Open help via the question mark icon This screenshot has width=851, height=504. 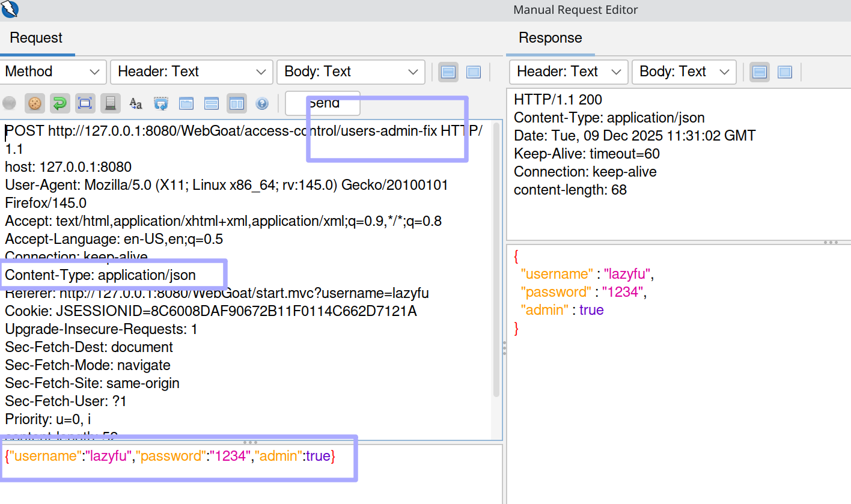coord(262,103)
